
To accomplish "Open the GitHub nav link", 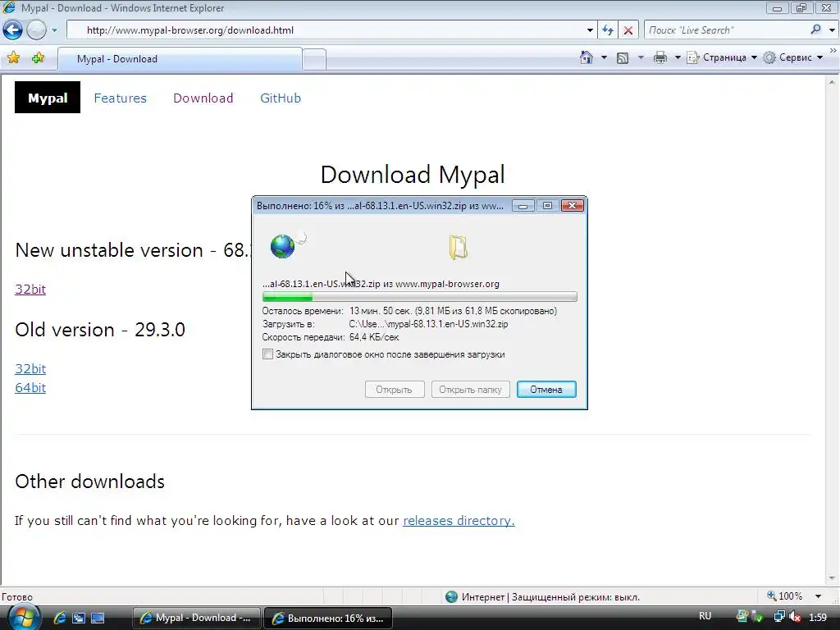I will (x=281, y=98).
